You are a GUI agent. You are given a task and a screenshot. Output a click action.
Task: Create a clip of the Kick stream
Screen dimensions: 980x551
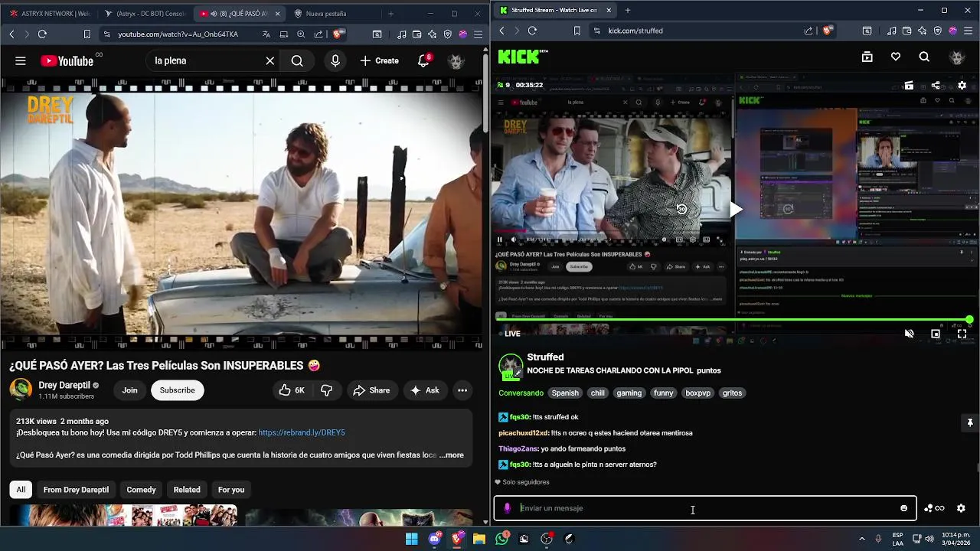tap(909, 85)
